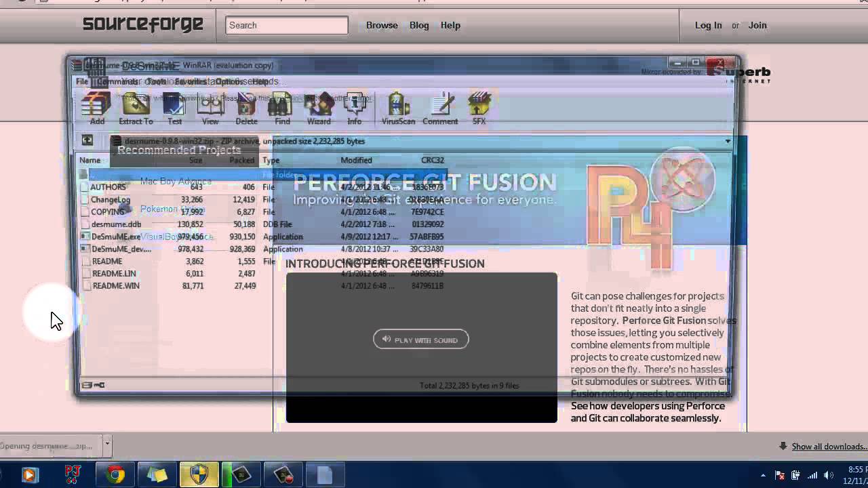Sort by the Type column header
868x488 pixels.
point(271,160)
